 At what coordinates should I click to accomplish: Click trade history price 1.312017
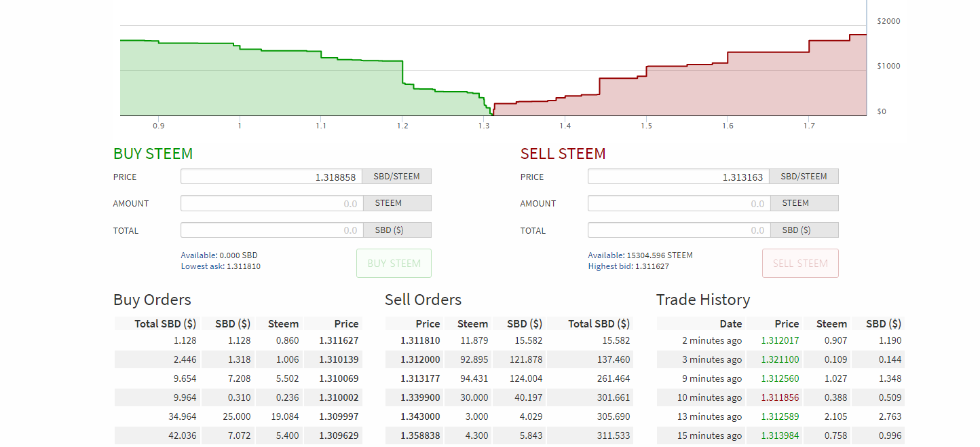coord(780,340)
